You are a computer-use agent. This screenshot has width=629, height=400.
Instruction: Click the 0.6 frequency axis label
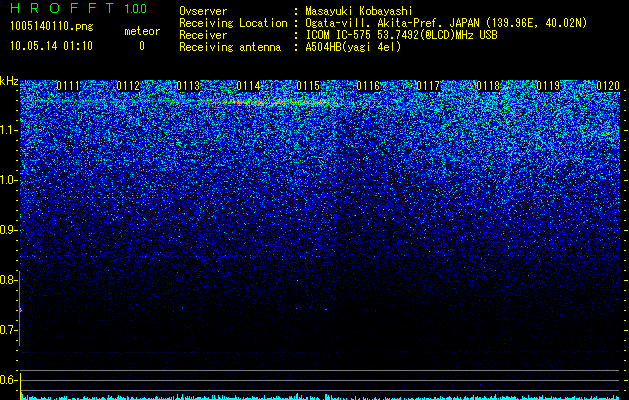tap(8, 380)
